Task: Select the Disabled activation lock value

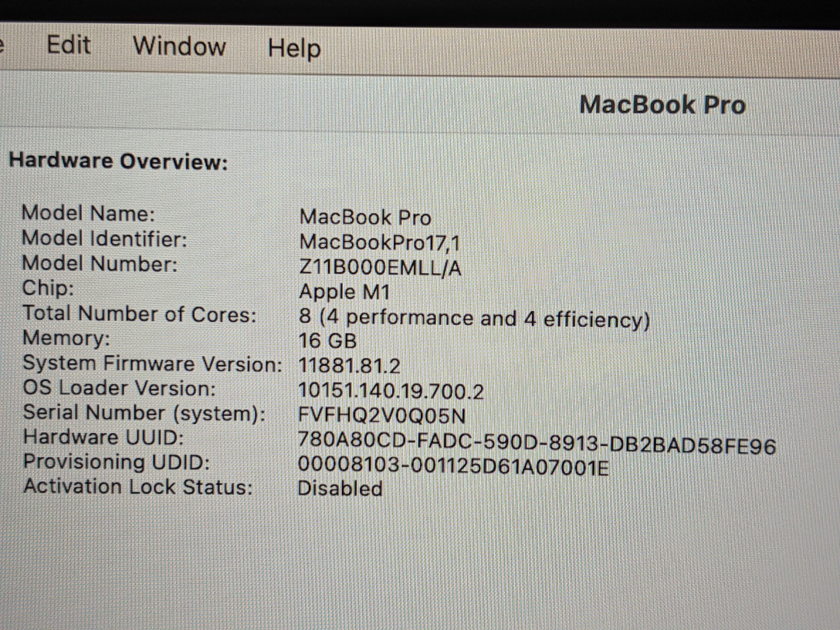Action: tap(340, 489)
